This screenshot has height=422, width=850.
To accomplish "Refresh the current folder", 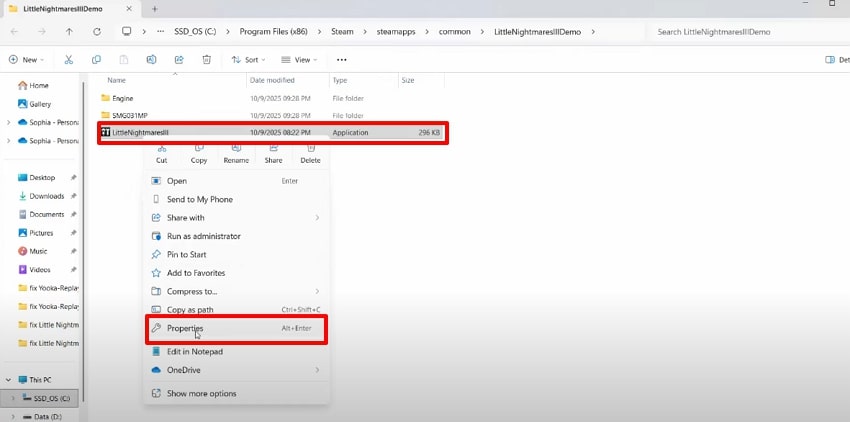I will click(x=97, y=31).
